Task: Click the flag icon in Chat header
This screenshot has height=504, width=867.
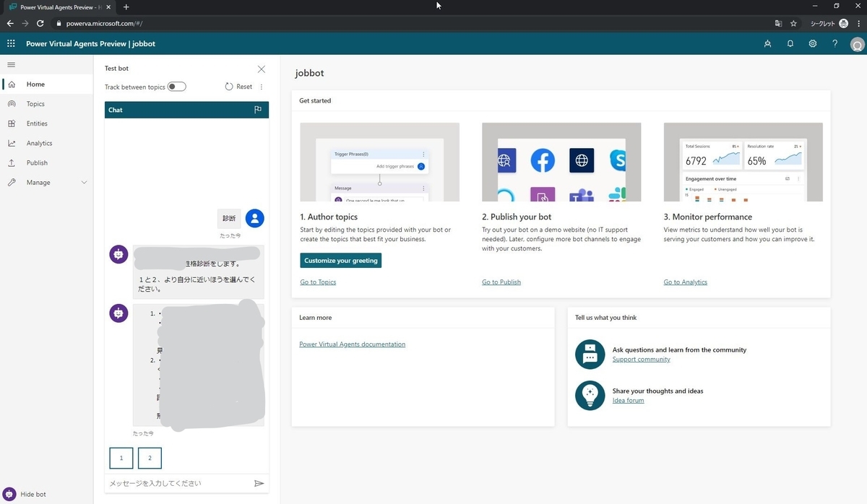Action: 258,110
